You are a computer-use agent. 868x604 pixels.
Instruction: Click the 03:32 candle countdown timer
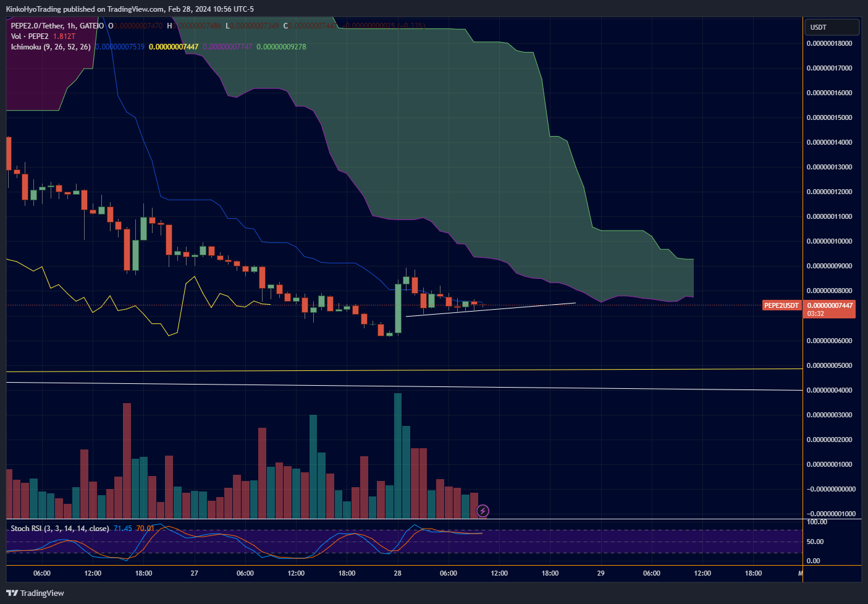(815, 313)
